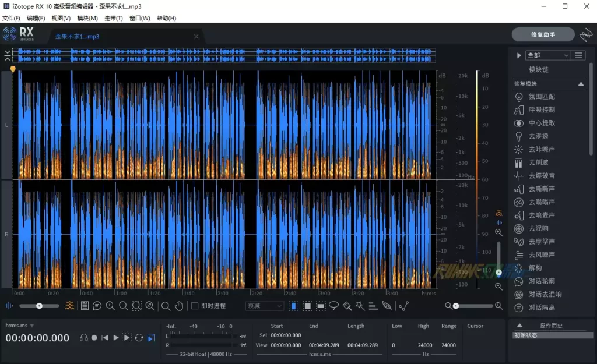This screenshot has width=597, height=364.
Task: Open the 模块(M) menu
Action: tap(87, 18)
